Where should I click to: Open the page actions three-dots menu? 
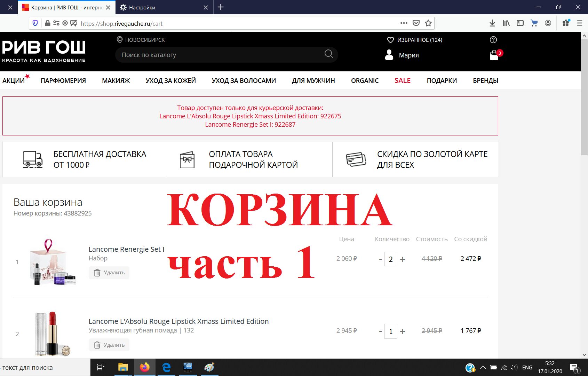[404, 23]
